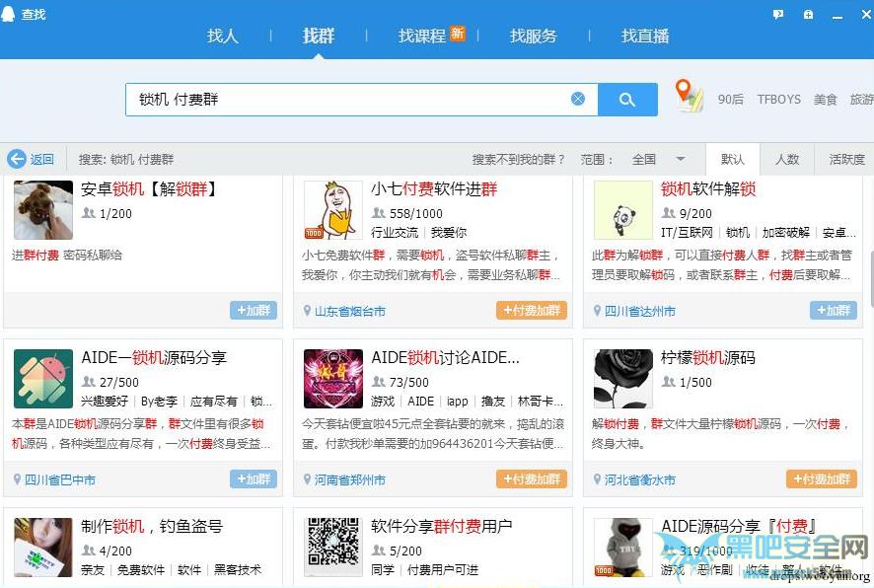
Task: Click location pin icon next to 山东省烟台市
Action: point(307,311)
